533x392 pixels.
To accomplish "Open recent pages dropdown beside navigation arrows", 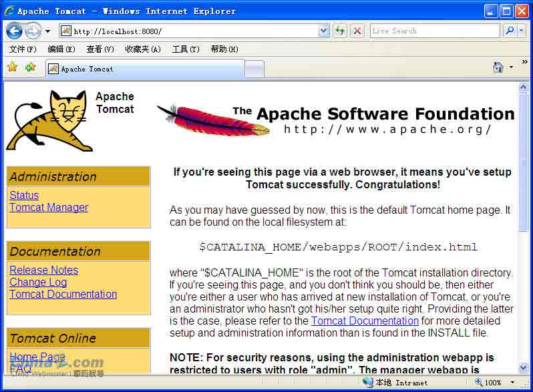I will (47, 31).
